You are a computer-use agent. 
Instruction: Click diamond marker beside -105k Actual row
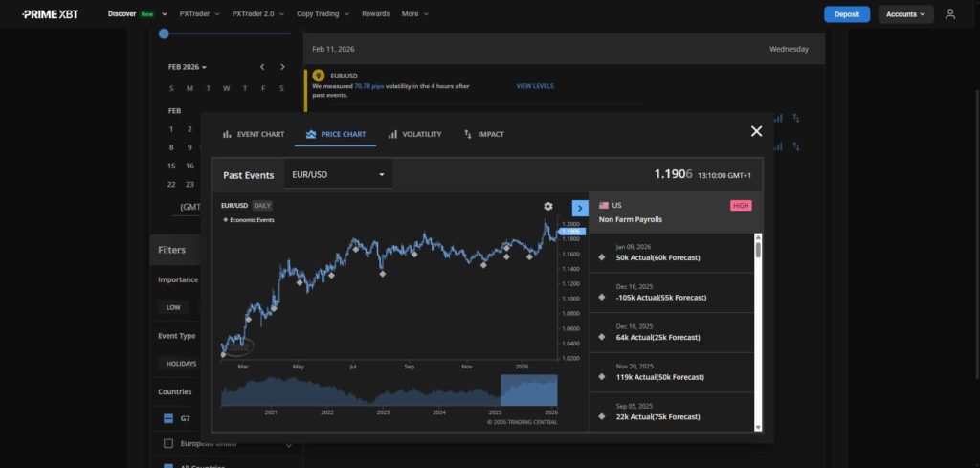click(x=602, y=298)
